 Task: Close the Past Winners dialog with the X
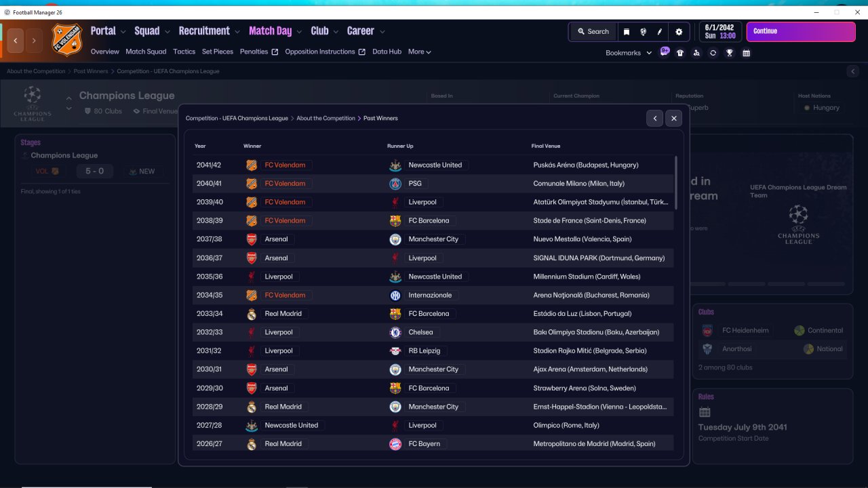(x=673, y=119)
